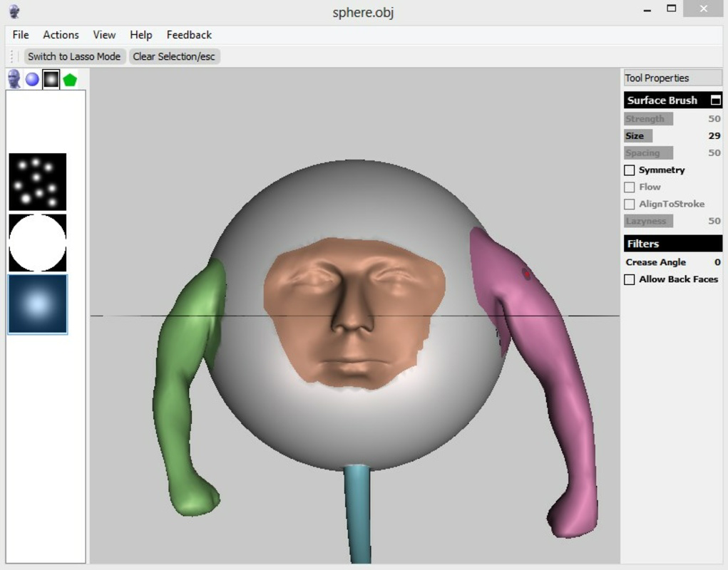The height and width of the screenshot is (570, 728).
Task: Select the green pentagon icon
Action: point(69,79)
